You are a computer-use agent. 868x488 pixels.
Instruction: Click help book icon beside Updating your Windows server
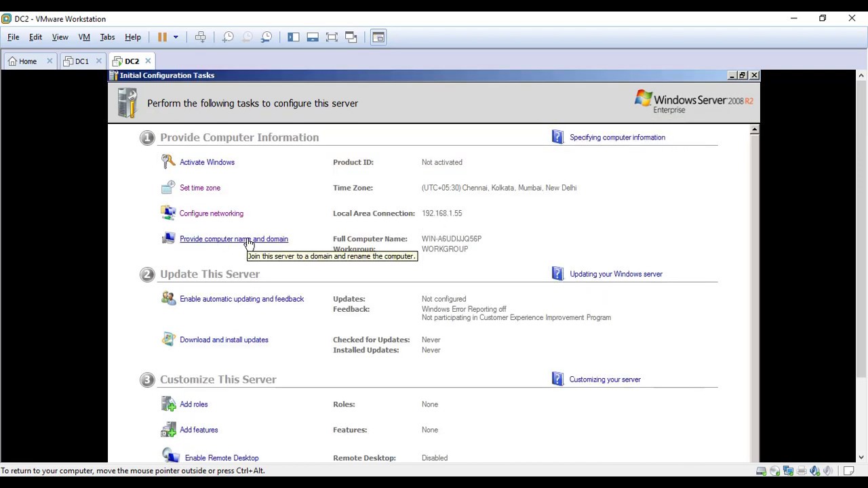click(557, 273)
